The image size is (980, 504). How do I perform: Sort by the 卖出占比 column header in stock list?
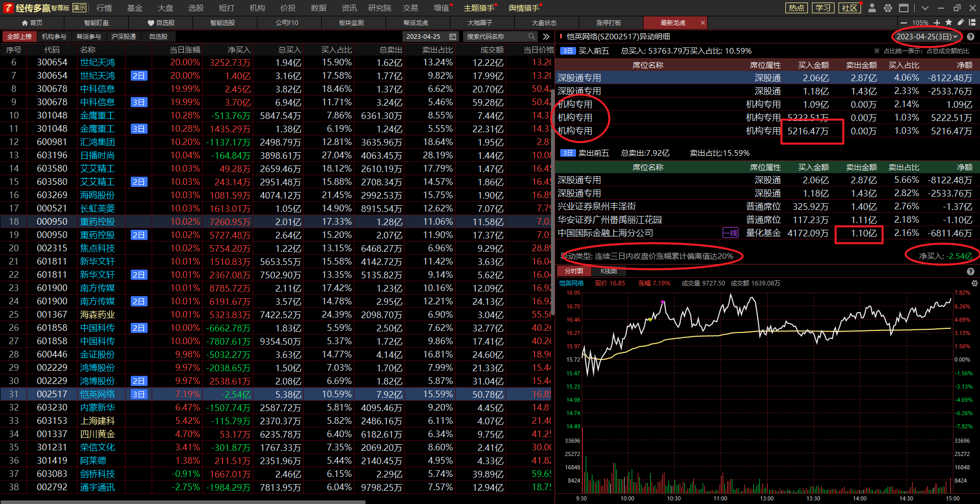(x=438, y=50)
